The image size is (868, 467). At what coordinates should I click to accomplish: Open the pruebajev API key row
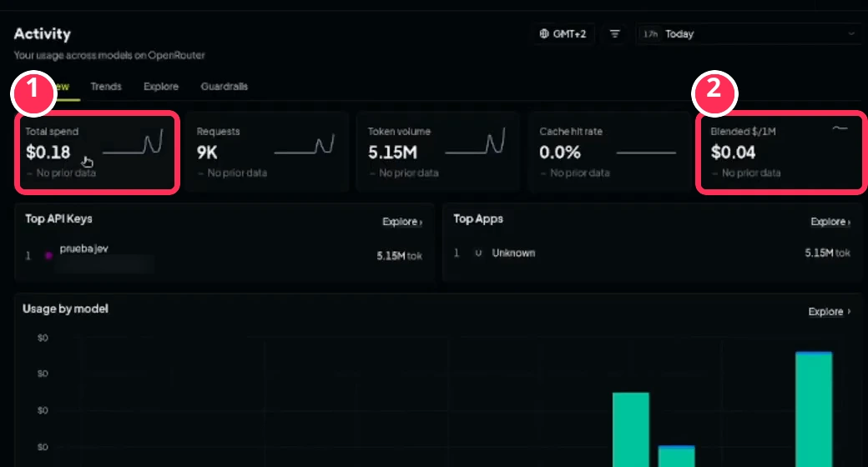[225, 255]
